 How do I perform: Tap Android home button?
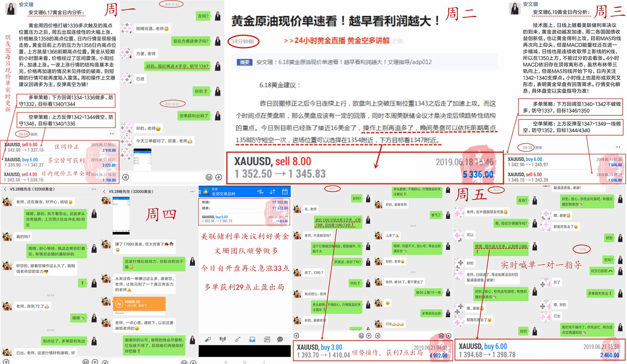[245, 362]
